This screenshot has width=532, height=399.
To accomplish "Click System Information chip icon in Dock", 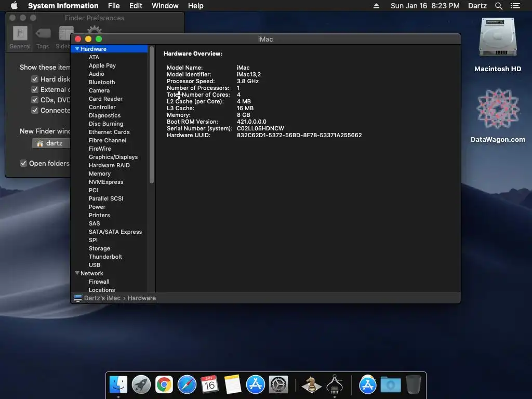I will coord(335,384).
